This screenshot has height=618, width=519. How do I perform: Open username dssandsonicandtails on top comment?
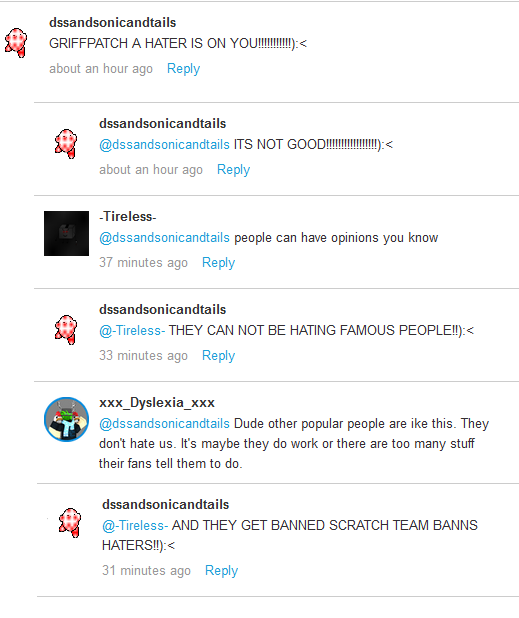tap(112, 22)
